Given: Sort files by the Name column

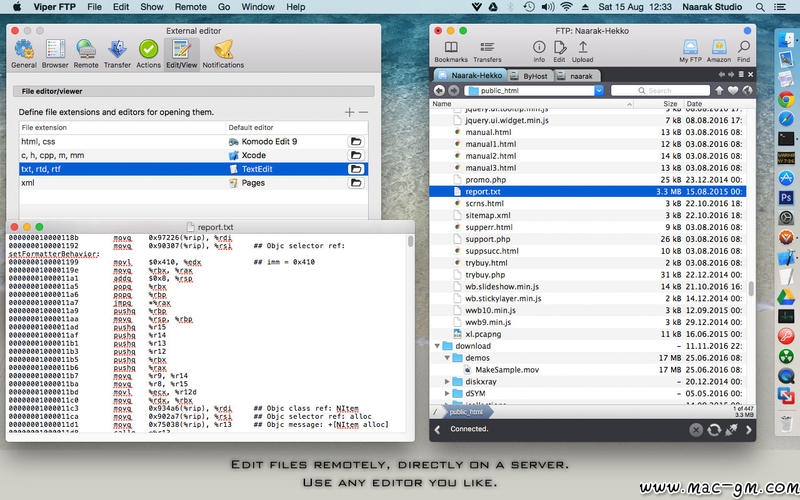Looking at the screenshot, I should point(532,104).
